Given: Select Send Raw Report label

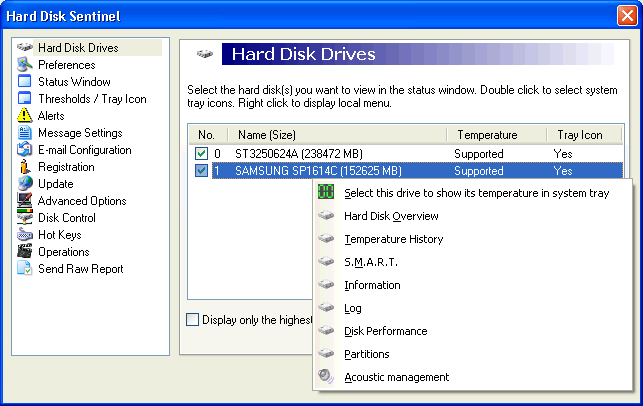Looking at the screenshot, I should coord(80,269).
